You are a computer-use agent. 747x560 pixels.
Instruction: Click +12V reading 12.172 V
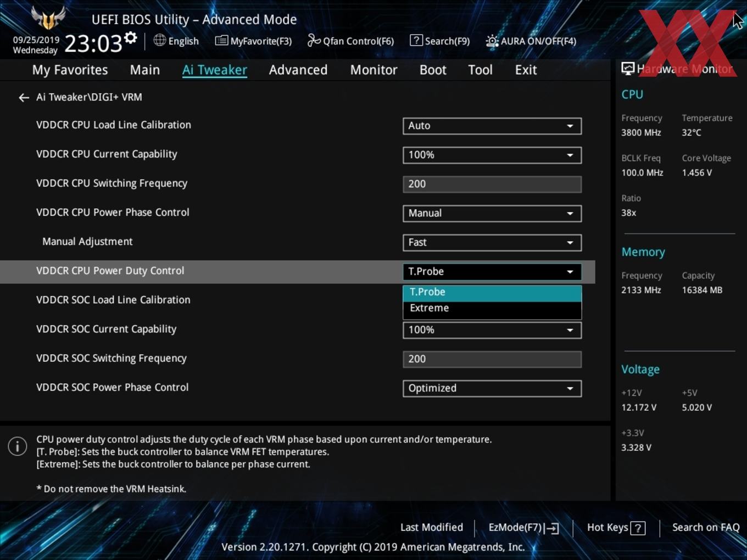[x=639, y=408]
